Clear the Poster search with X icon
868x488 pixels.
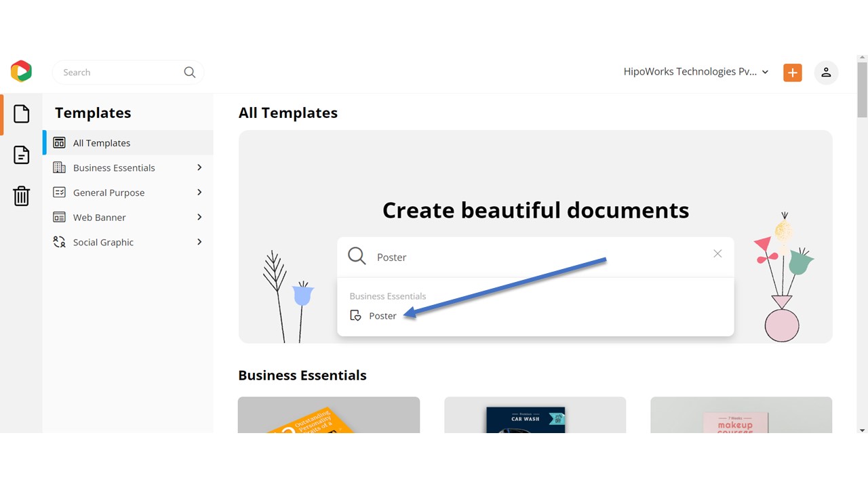[717, 253]
